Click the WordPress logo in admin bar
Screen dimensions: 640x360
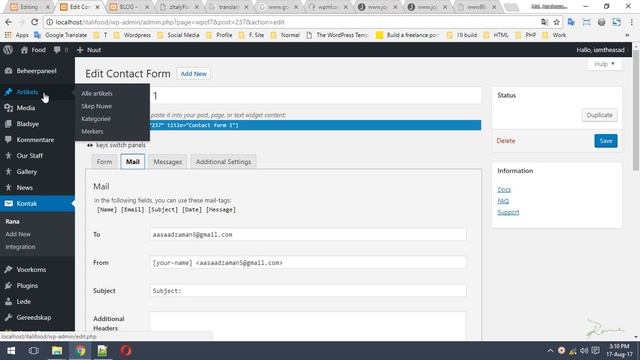click(8, 50)
